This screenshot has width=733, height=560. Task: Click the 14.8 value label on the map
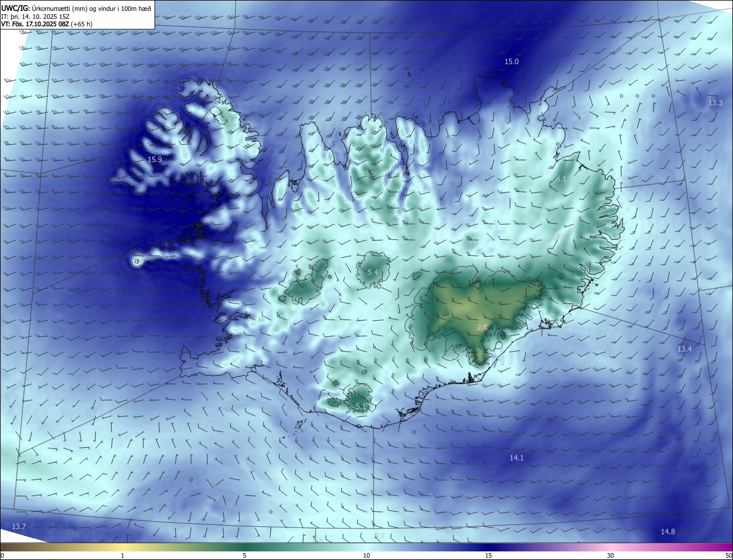click(x=668, y=531)
